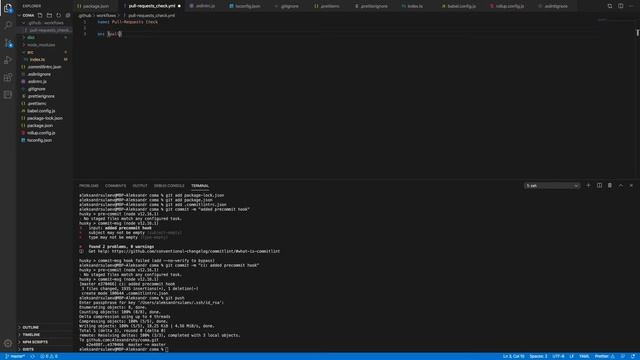Open the Source Control view

pyautogui.click(x=8, y=43)
